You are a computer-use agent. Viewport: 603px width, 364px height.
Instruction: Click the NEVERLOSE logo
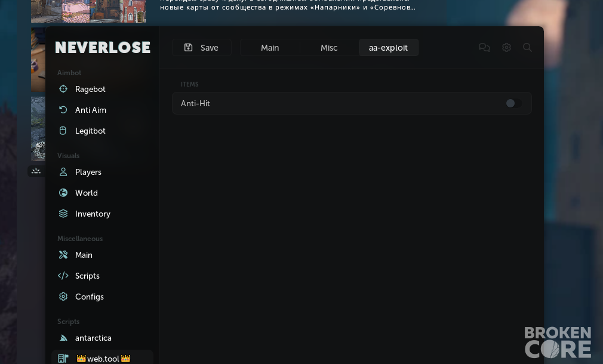(103, 47)
